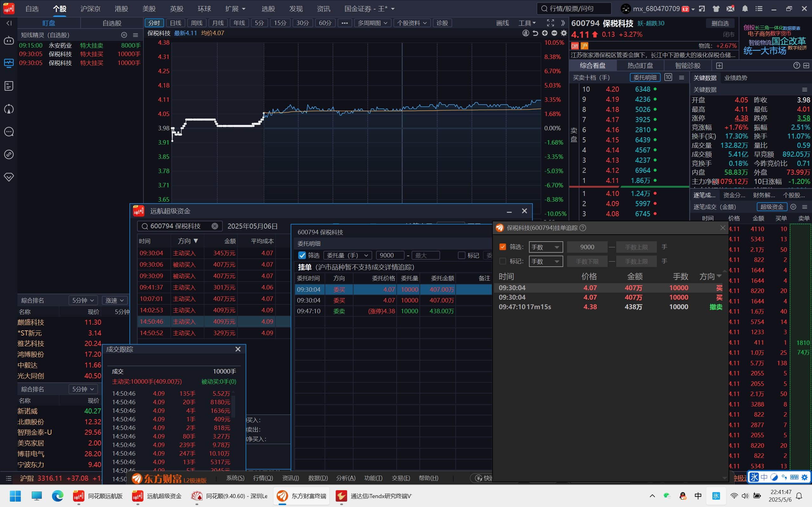Zoom in chart with plus icon
The height and width of the screenshot is (507, 812).
(x=545, y=33)
